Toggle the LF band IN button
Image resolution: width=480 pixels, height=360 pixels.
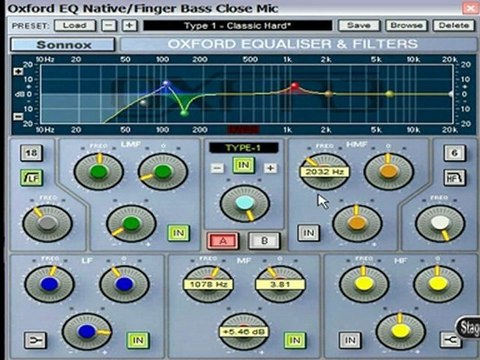pyautogui.click(x=138, y=340)
